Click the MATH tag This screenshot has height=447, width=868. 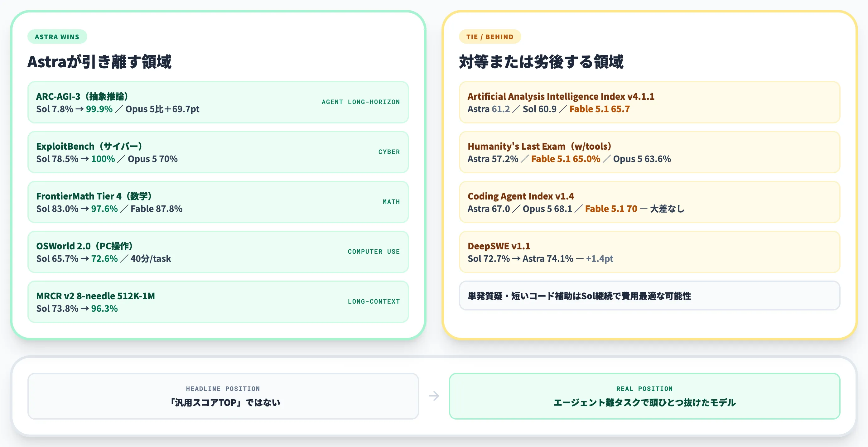391,201
